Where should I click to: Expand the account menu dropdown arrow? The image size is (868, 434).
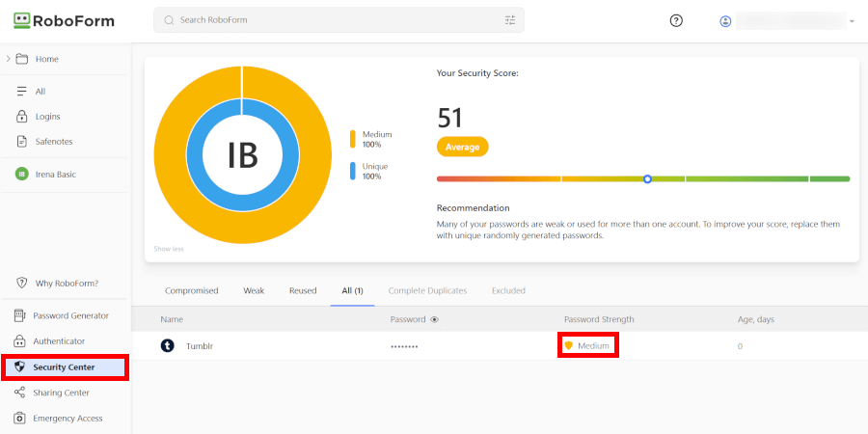[x=852, y=21]
